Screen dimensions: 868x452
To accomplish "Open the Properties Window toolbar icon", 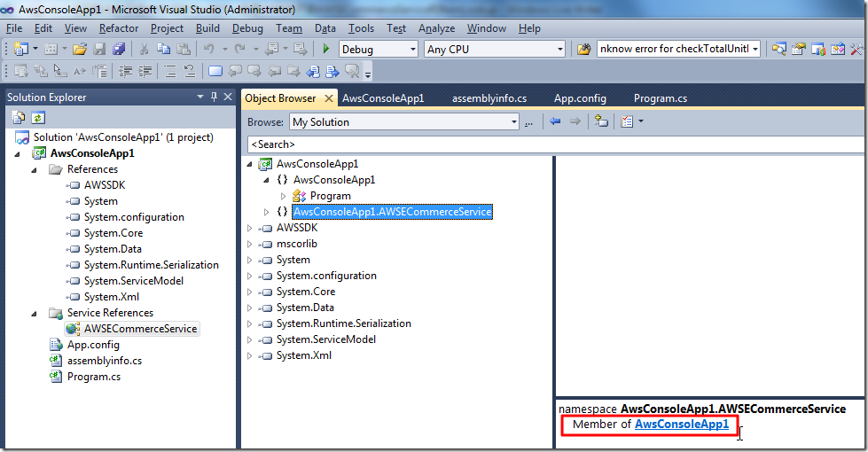I will coord(798,50).
